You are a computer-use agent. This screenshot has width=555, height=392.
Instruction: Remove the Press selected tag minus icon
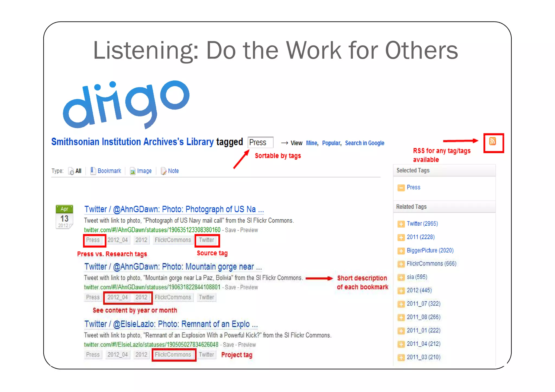coord(401,188)
